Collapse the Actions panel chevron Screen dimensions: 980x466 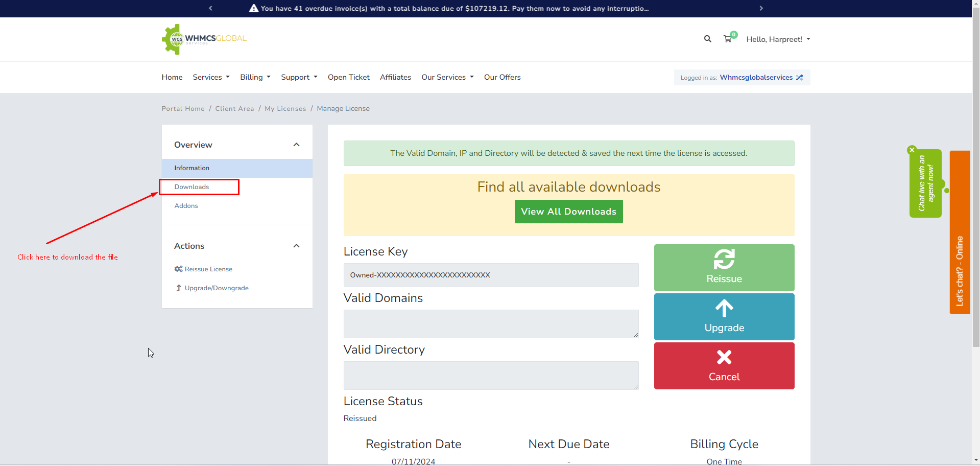coord(296,246)
